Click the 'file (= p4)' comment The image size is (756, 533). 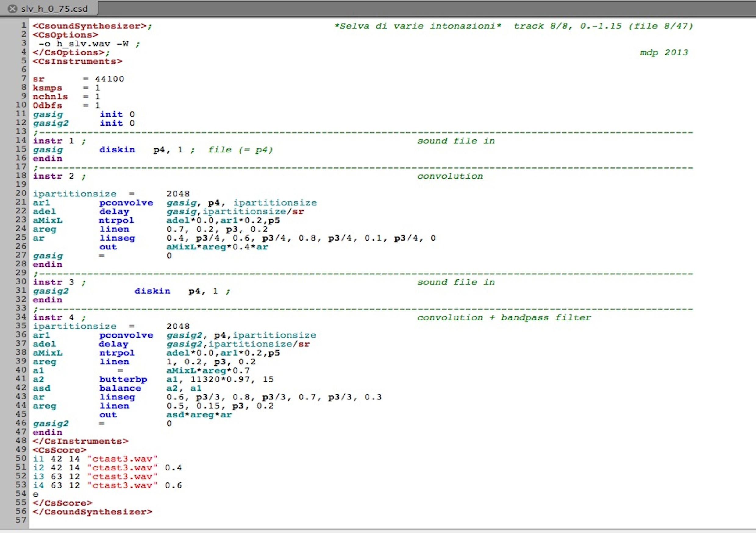(240, 150)
